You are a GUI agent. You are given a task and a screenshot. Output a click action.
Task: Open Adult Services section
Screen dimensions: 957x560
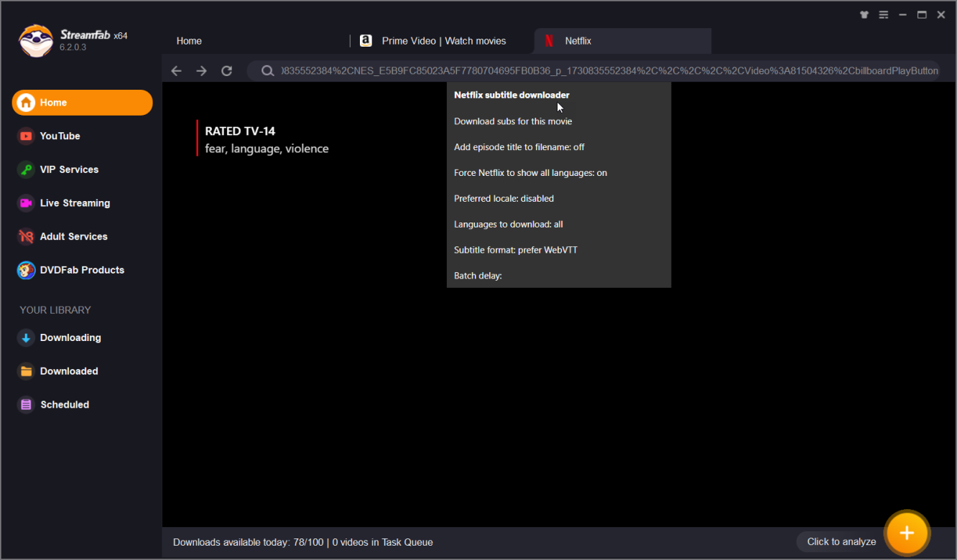pos(73,236)
